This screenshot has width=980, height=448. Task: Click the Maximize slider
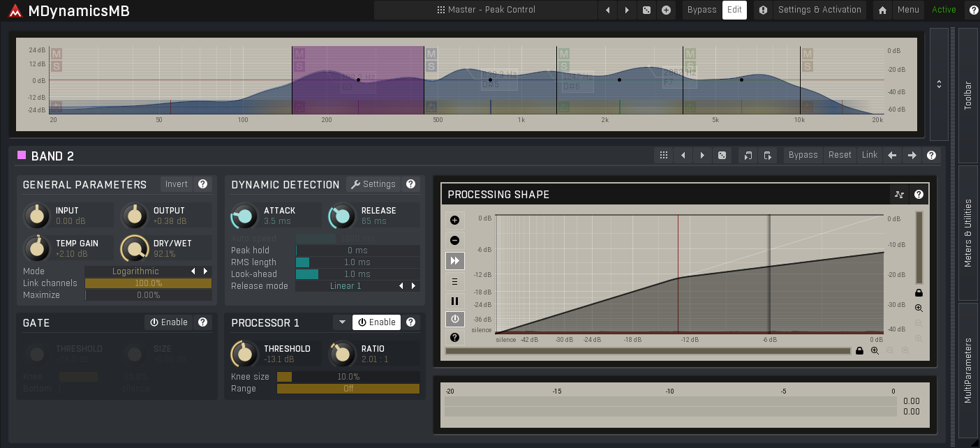[x=148, y=295]
